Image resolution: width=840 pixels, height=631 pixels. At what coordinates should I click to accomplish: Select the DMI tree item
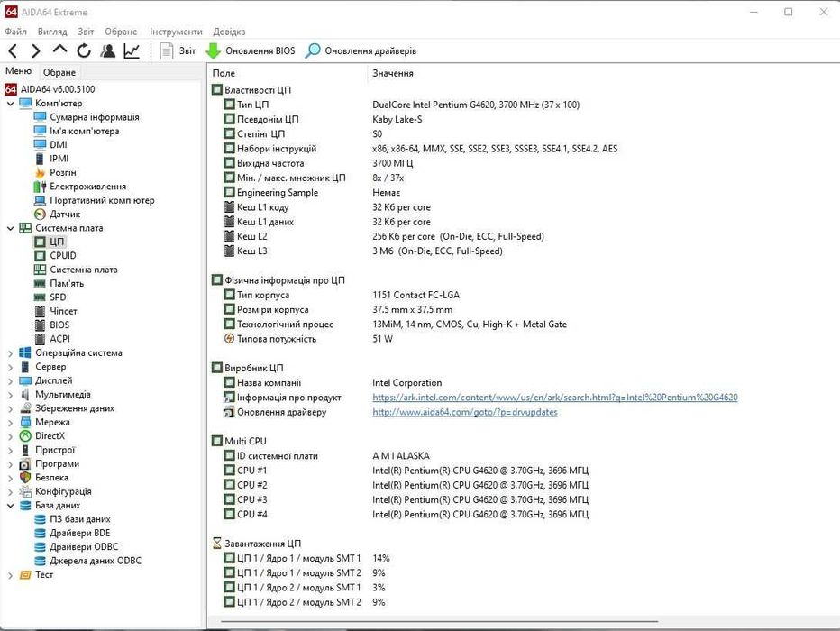pos(59,145)
